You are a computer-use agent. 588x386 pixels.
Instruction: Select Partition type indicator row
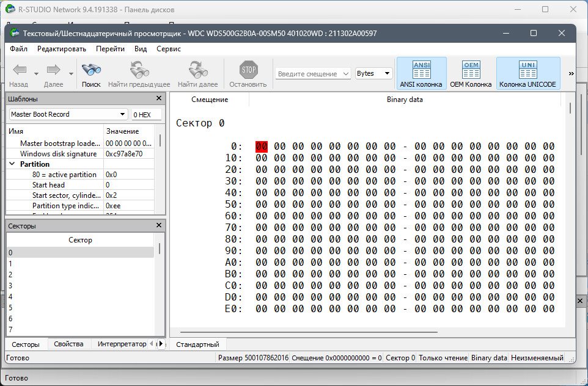point(80,205)
